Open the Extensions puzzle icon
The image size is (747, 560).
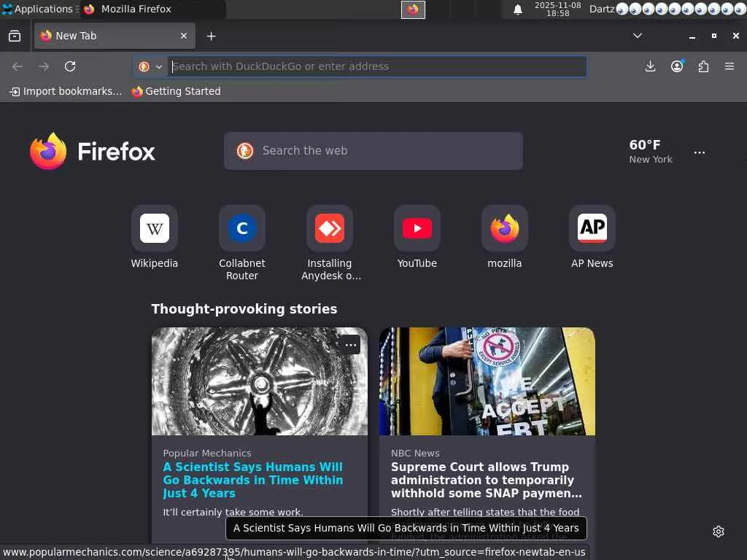pyautogui.click(x=703, y=66)
